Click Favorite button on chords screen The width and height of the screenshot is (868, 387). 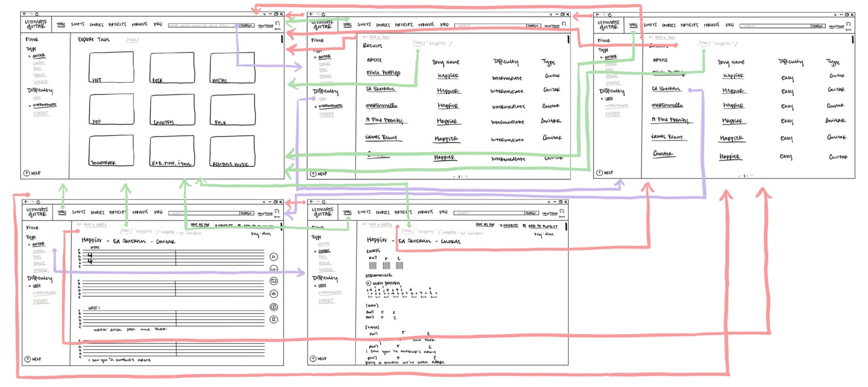509,225
